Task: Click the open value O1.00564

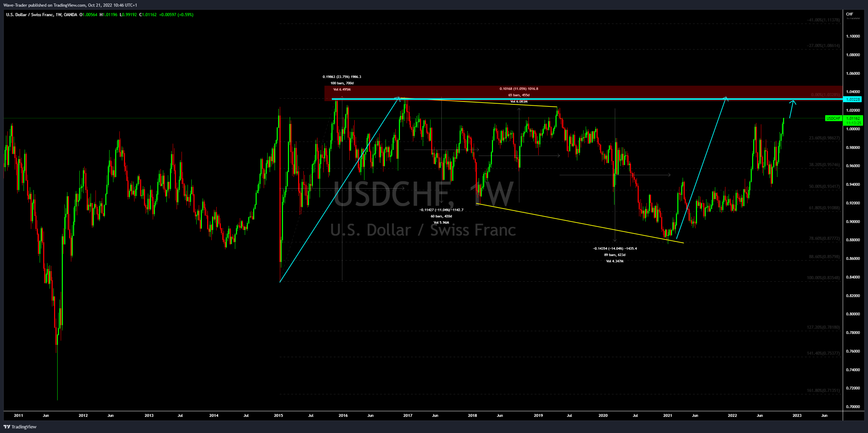Action: tap(88, 15)
